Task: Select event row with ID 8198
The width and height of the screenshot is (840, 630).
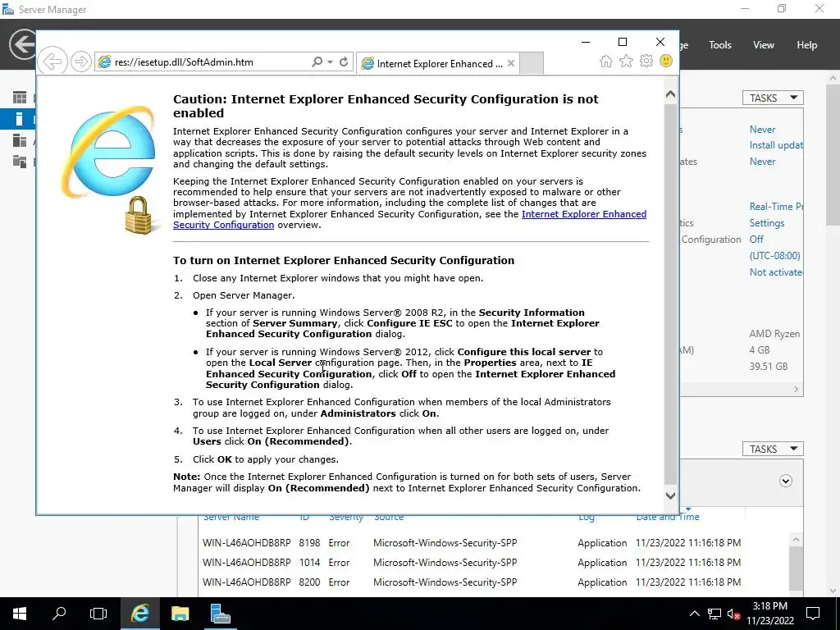Action: point(495,543)
